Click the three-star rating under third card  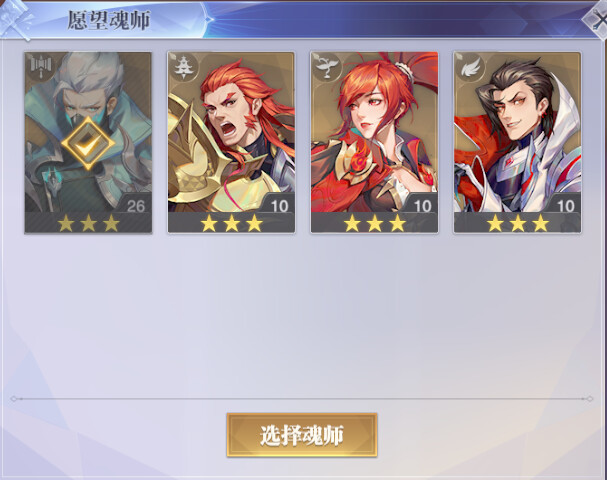pos(374,223)
